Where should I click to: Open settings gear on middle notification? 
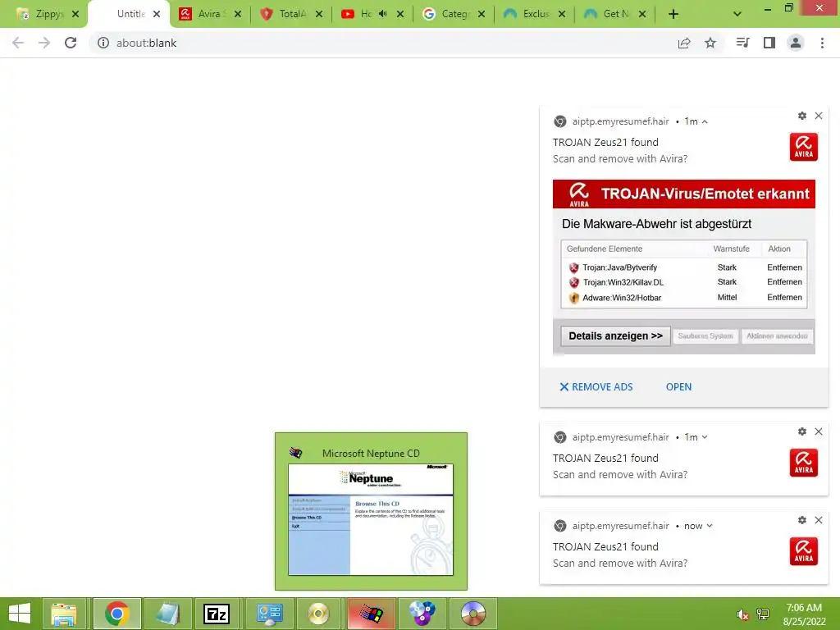coord(802,431)
